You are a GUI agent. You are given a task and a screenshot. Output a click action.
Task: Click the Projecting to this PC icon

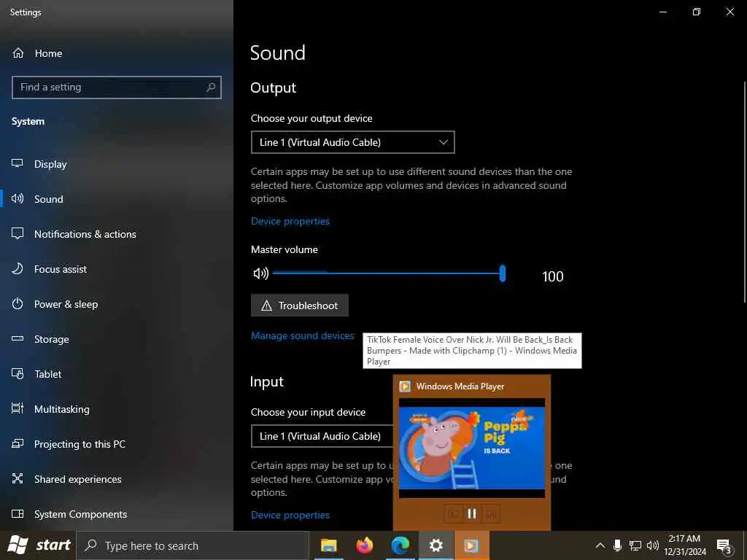pyautogui.click(x=18, y=444)
